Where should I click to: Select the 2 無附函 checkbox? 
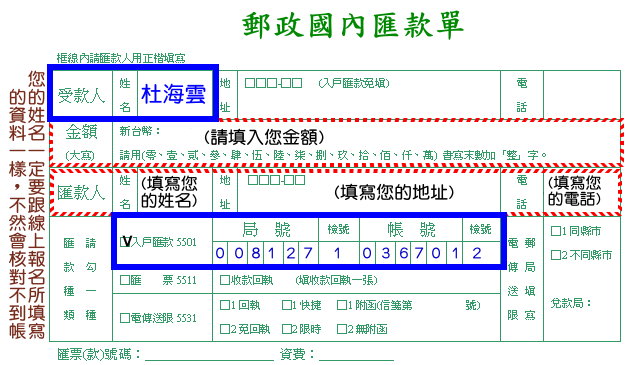[x=341, y=329]
